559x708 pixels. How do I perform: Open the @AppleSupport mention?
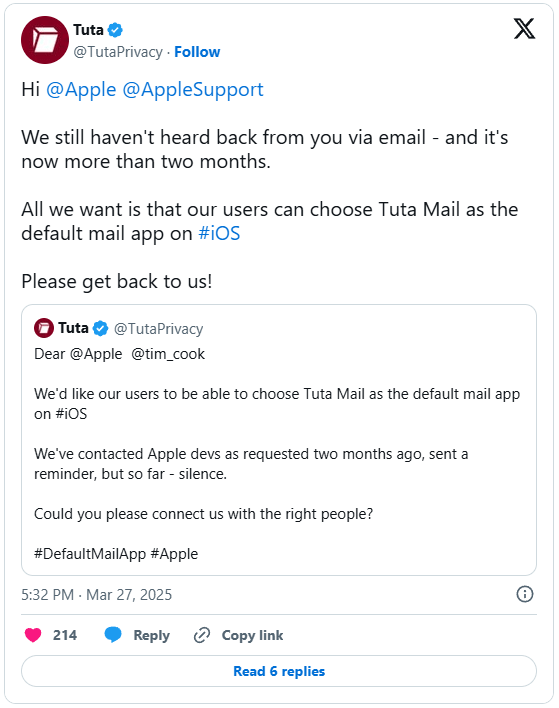193,90
